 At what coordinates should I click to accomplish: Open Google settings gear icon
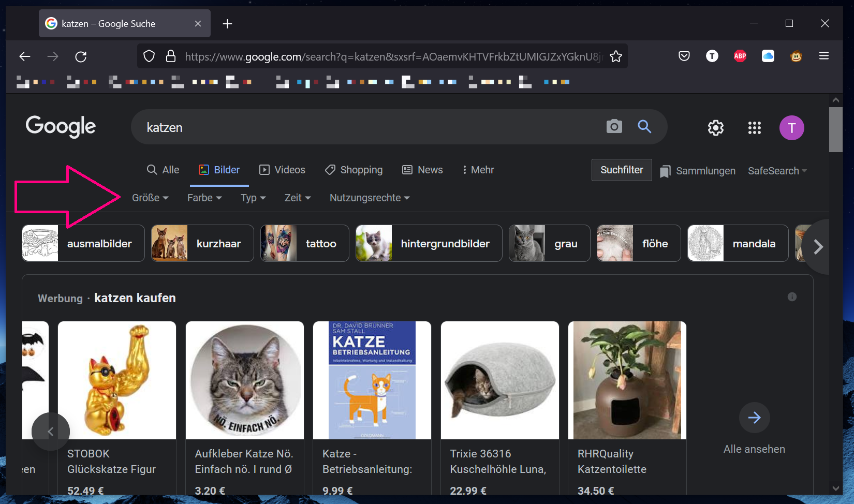point(715,128)
